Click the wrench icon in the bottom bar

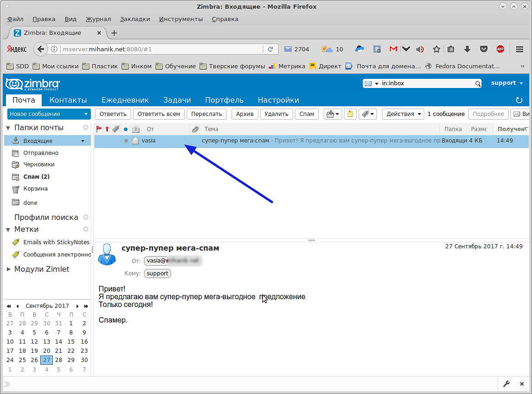pyautogui.click(x=506, y=384)
